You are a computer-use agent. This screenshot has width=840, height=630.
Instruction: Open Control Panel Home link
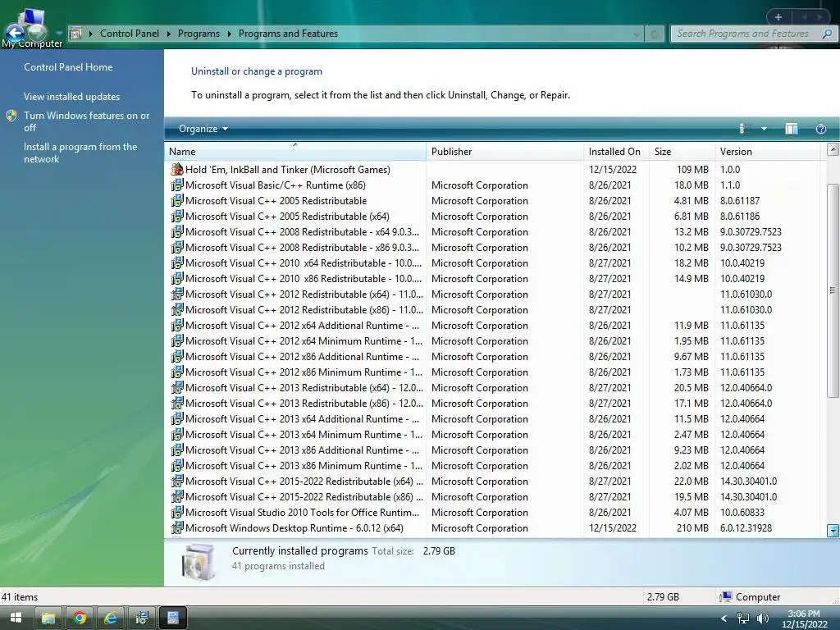pos(68,67)
